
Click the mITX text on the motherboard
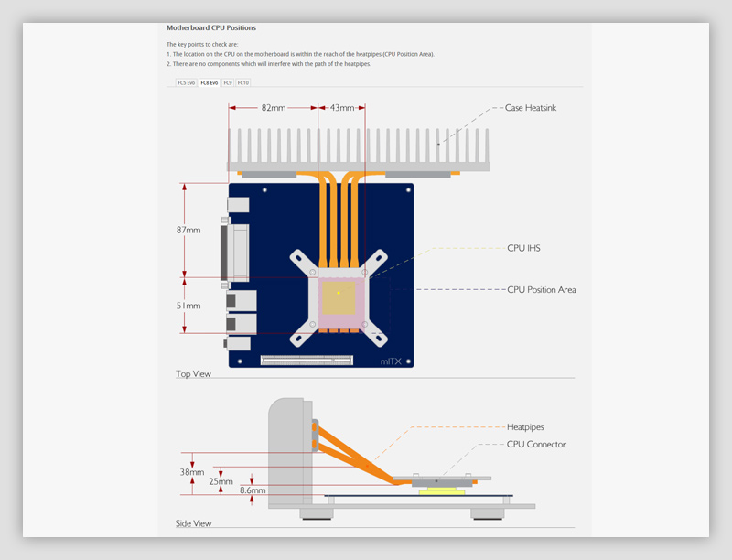(391, 361)
